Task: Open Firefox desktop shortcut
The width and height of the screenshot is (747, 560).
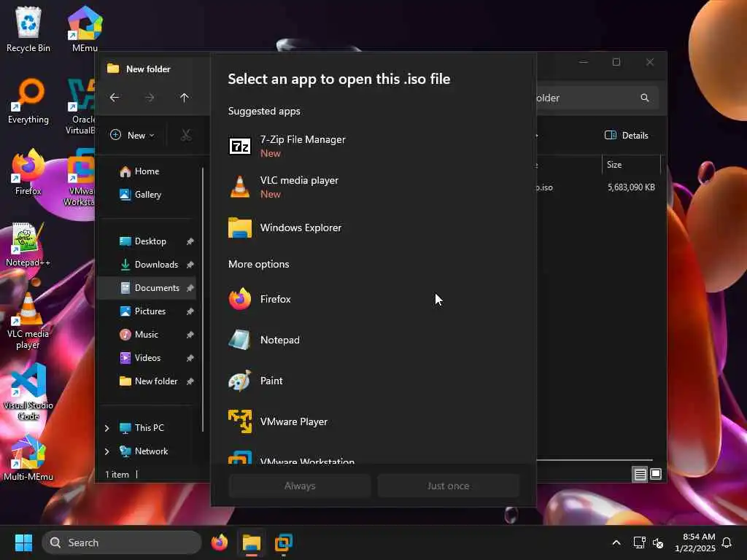Action: coord(28,172)
